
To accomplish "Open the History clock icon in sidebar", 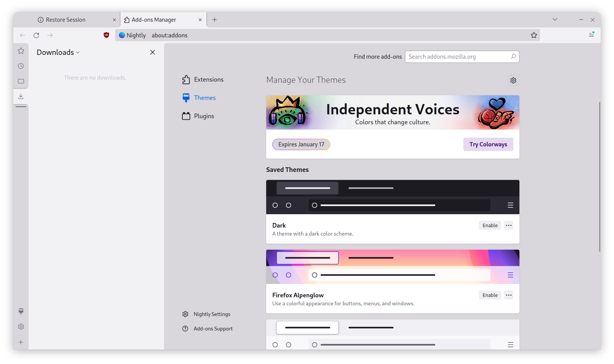I will (21, 66).
